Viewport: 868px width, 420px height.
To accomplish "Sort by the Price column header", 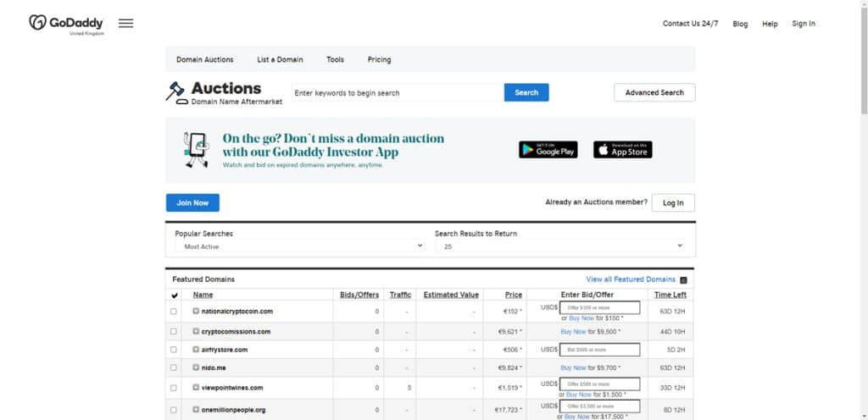I will [514, 296].
